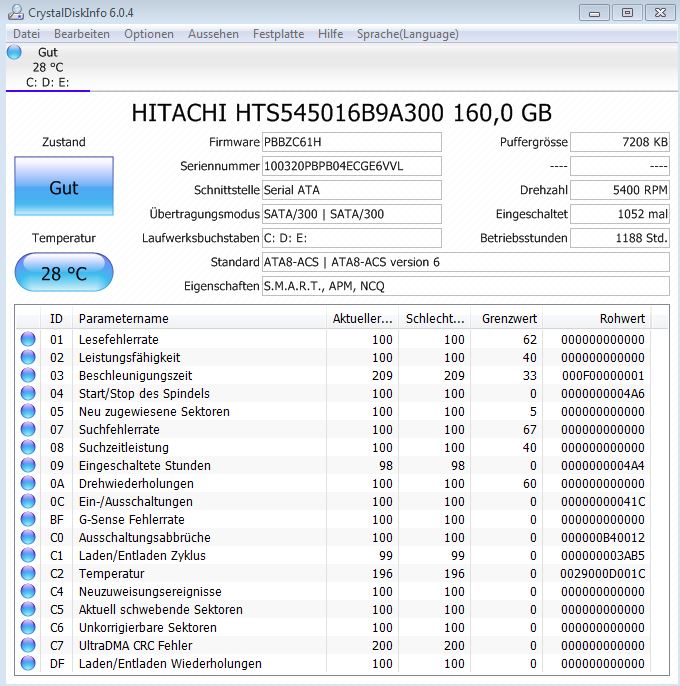Open the Datei menu

[26, 34]
